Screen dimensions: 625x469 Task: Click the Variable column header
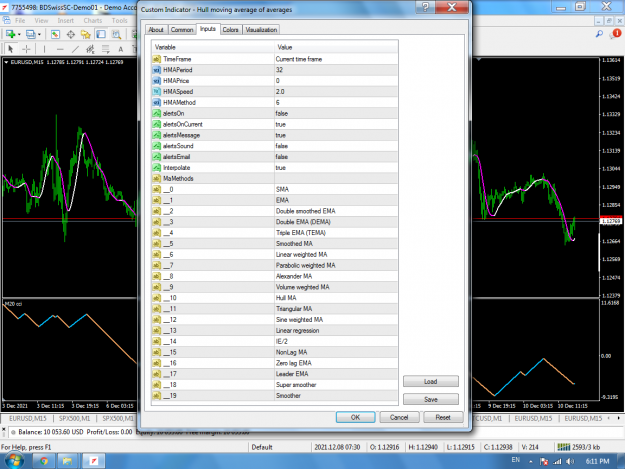(x=213, y=47)
